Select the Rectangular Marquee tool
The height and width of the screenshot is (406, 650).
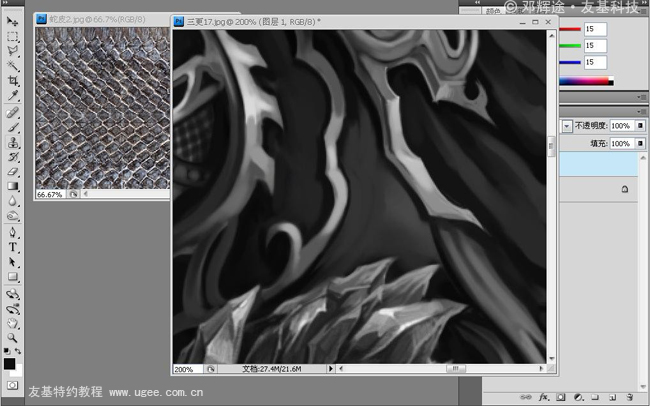pyautogui.click(x=13, y=36)
